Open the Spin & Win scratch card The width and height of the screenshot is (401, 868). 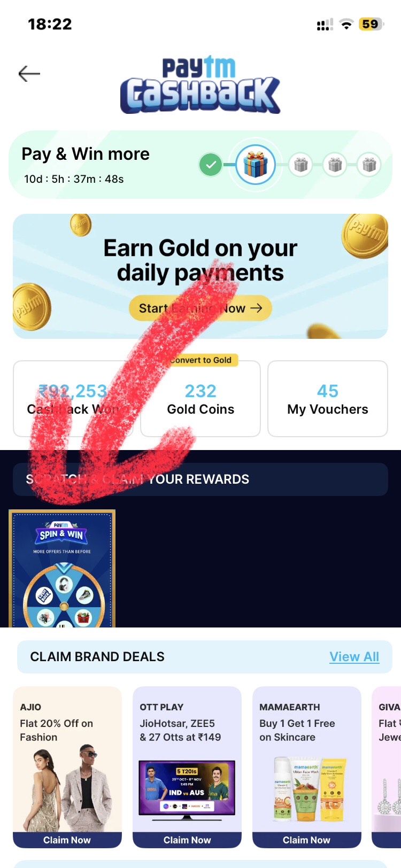[x=62, y=569]
